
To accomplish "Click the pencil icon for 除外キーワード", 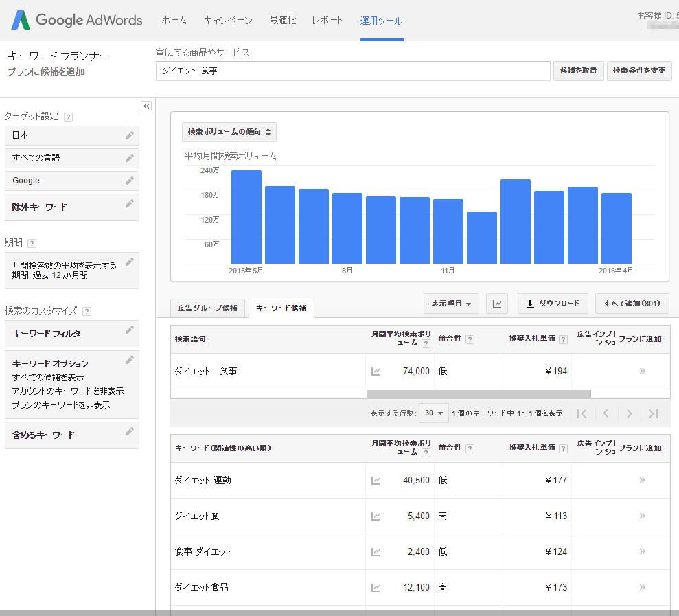I will click(x=129, y=204).
